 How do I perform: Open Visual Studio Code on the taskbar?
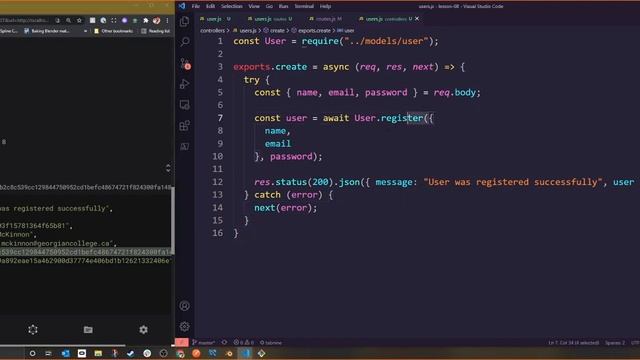245,353
